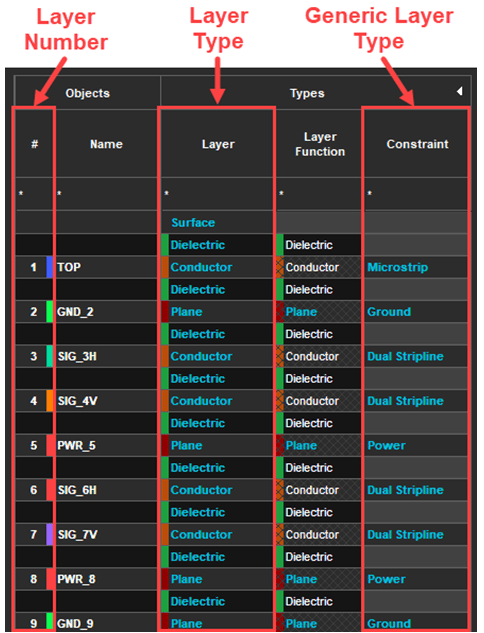Image resolution: width=484 pixels, height=633 pixels.
Task: Select the SIG_7V layer name cell
Action: coord(106,534)
